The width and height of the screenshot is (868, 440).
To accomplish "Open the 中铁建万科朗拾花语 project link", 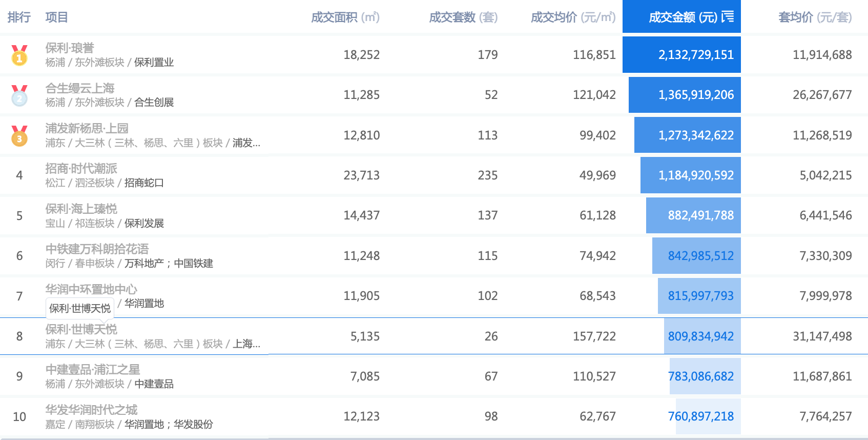I will tap(97, 249).
